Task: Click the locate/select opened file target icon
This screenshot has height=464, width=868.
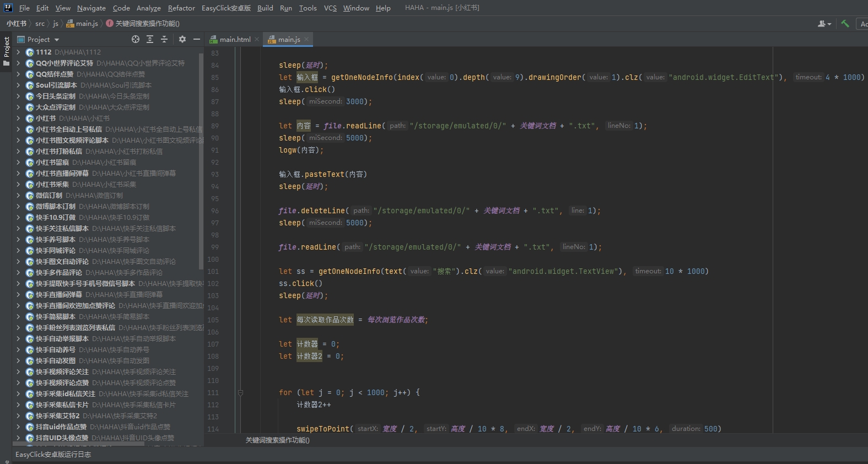Action: pyautogui.click(x=136, y=39)
